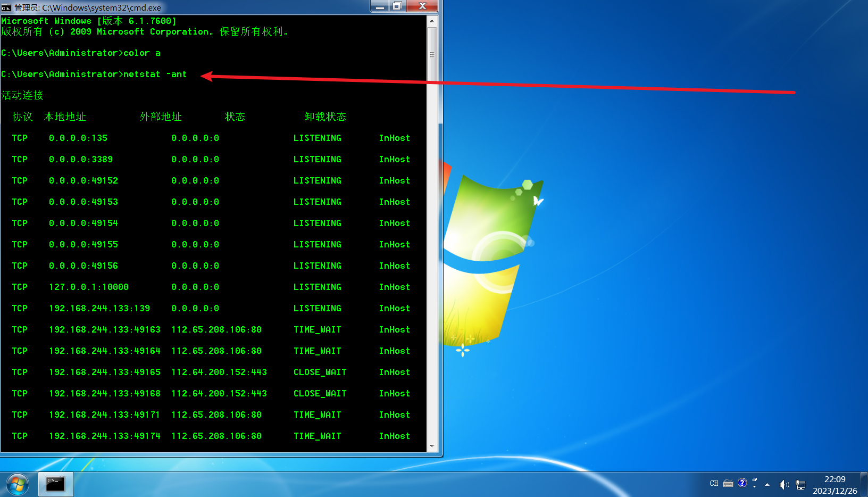868x497 pixels.
Task: Click the Microsoft Windows version line
Action: point(89,21)
